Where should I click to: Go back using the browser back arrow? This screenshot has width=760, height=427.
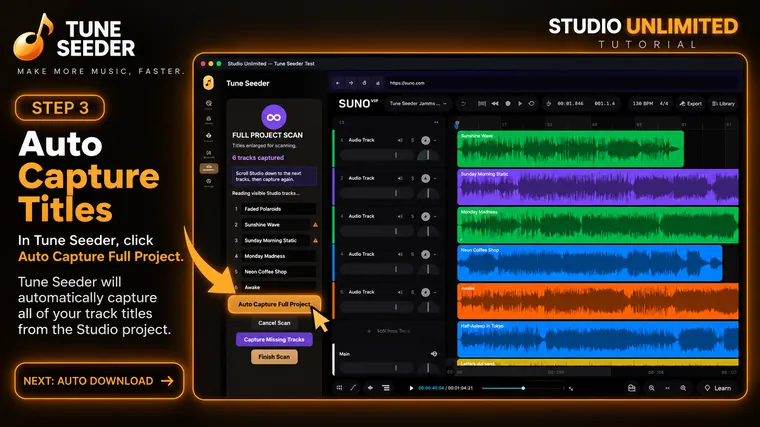338,83
